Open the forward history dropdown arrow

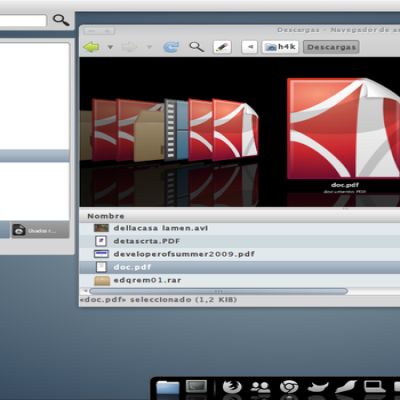[x=149, y=47]
